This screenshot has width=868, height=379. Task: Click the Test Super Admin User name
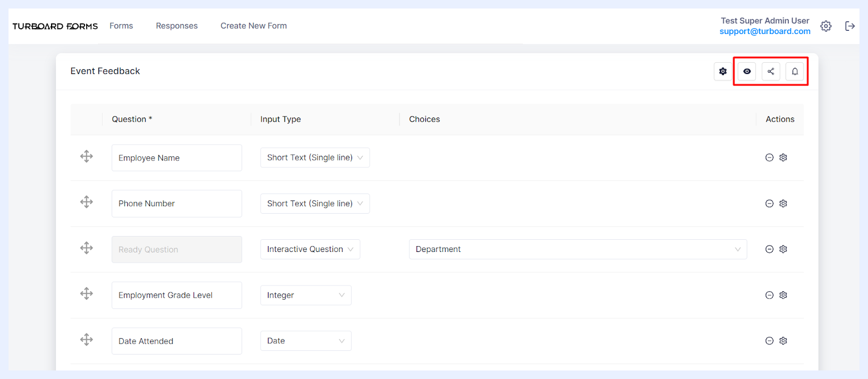tap(765, 21)
